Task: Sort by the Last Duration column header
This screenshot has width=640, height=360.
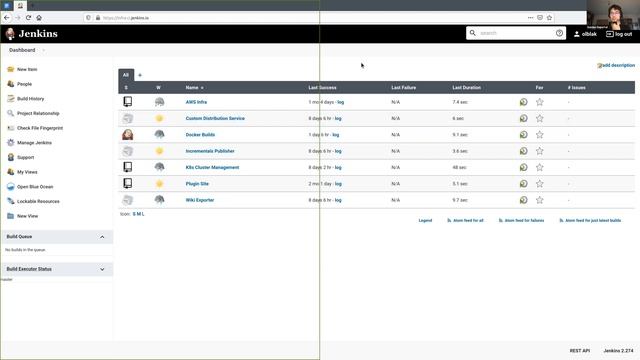Action: pos(467,88)
